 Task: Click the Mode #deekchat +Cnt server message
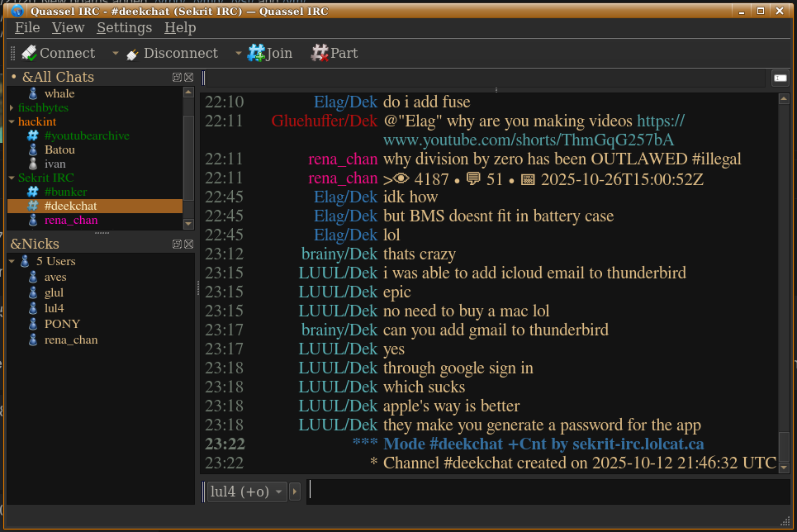tap(543, 444)
